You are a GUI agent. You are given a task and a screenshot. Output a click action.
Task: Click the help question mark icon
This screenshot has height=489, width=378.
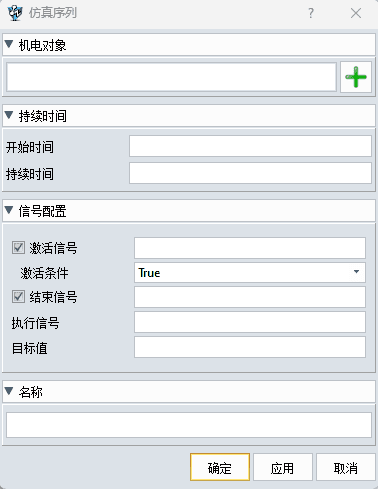pyautogui.click(x=311, y=13)
